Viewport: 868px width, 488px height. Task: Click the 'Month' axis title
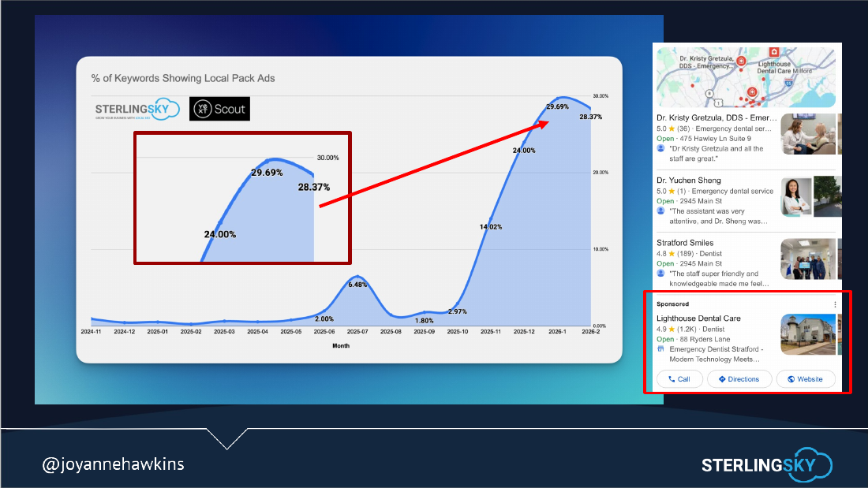(x=340, y=345)
